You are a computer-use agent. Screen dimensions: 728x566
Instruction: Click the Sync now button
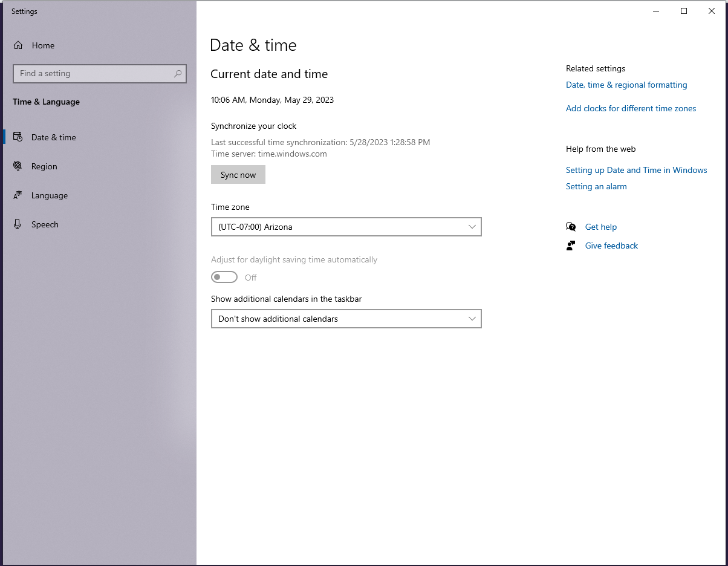tap(238, 175)
